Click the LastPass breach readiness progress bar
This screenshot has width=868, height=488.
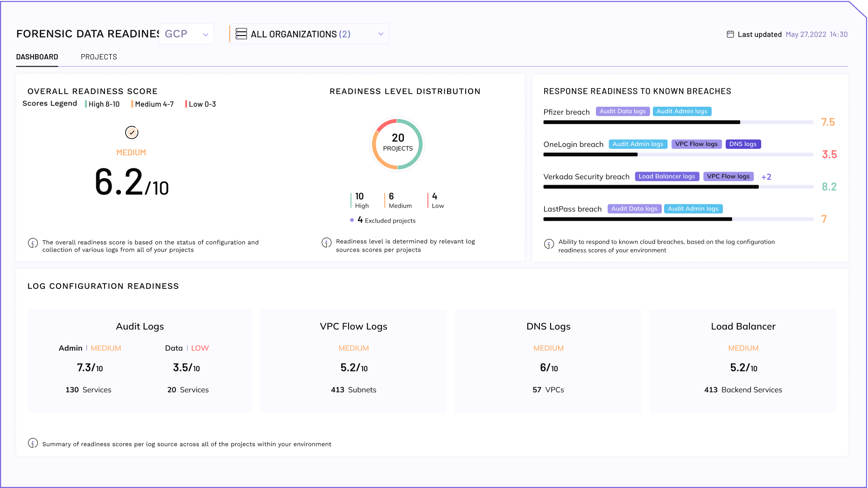678,219
